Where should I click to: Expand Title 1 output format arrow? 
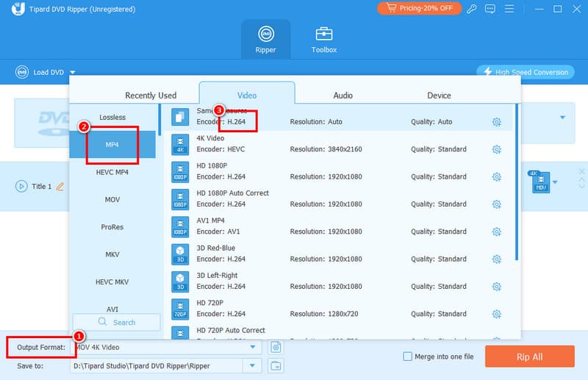click(555, 182)
